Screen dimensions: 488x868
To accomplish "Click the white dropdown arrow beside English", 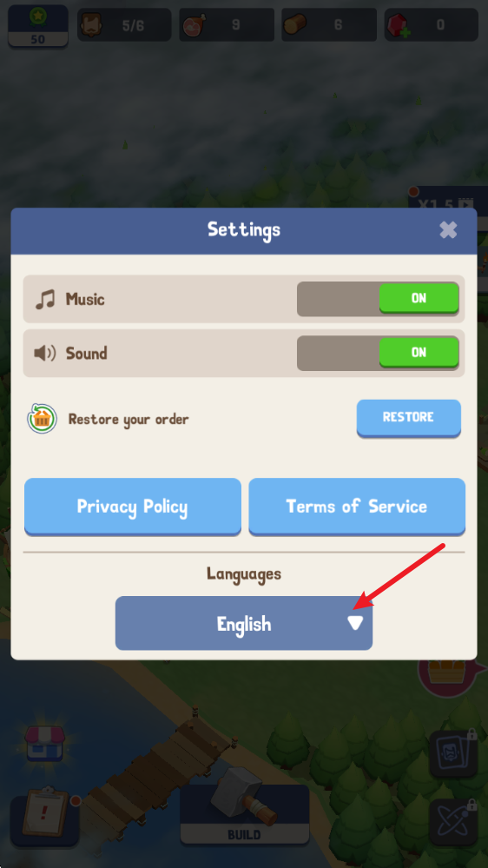I will click(355, 624).
